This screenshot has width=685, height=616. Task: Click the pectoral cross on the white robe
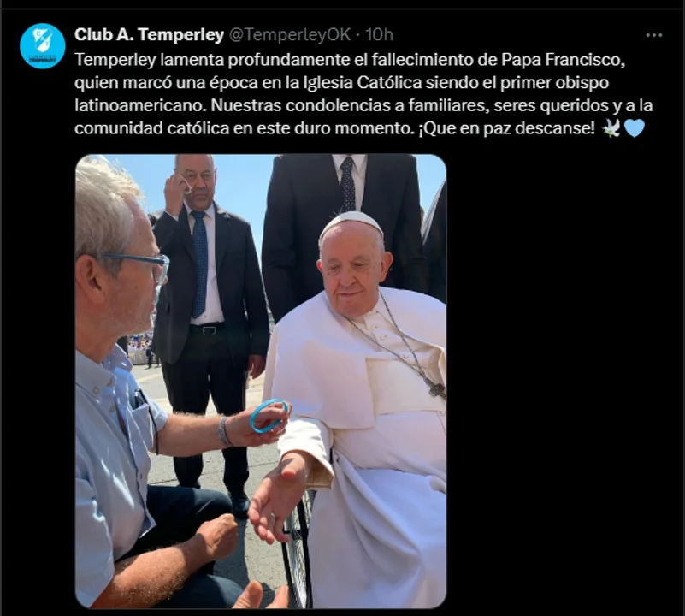click(x=438, y=391)
